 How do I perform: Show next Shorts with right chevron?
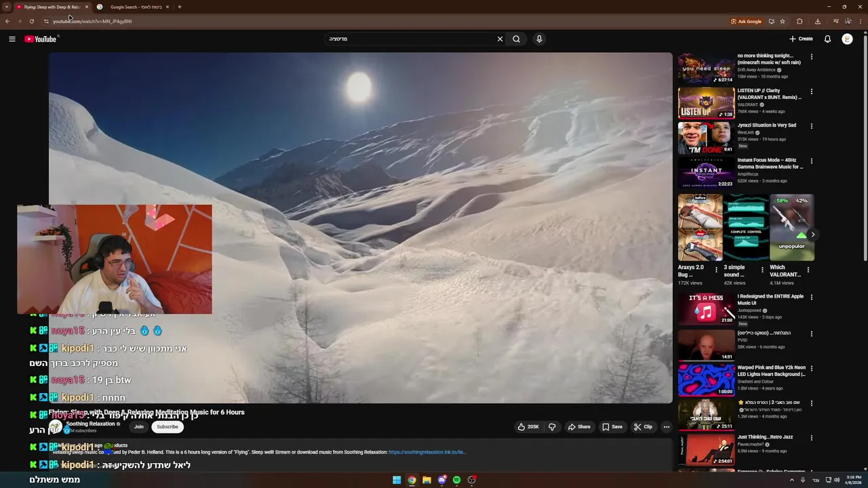(812, 235)
